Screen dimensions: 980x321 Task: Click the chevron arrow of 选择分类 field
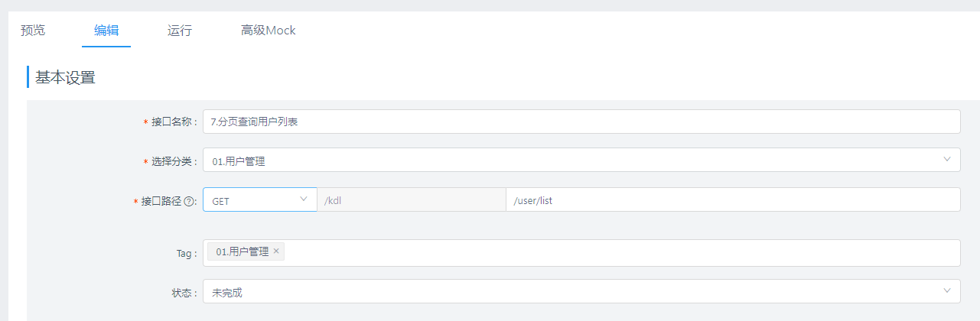click(947, 160)
